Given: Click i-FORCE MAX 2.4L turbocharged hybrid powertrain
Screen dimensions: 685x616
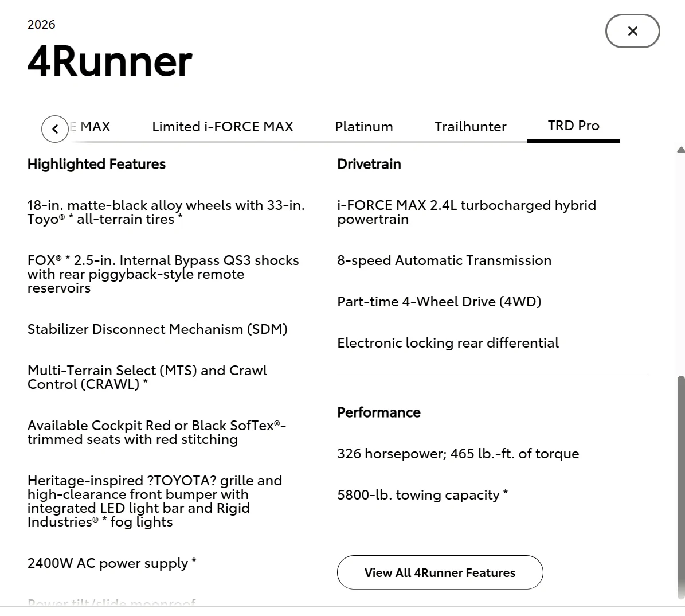Looking at the screenshot, I should (x=467, y=212).
